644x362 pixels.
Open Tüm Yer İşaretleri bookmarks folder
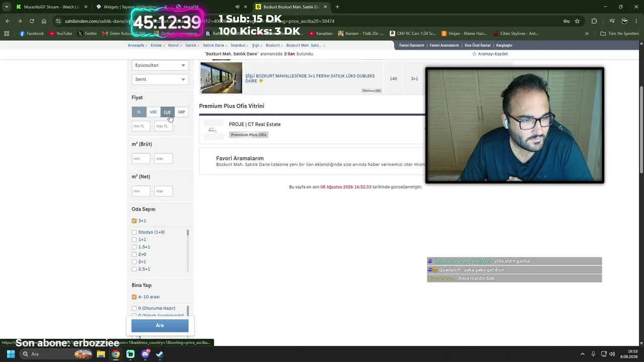coord(619,34)
